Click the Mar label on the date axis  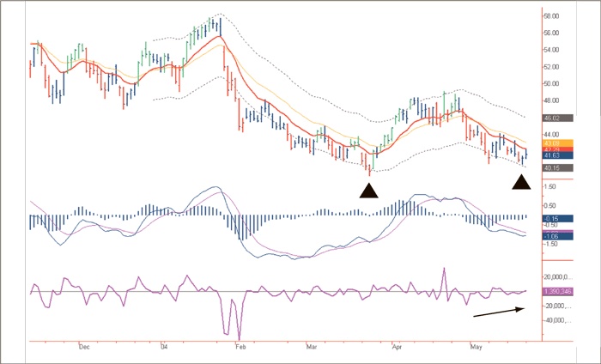[x=313, y=347]
